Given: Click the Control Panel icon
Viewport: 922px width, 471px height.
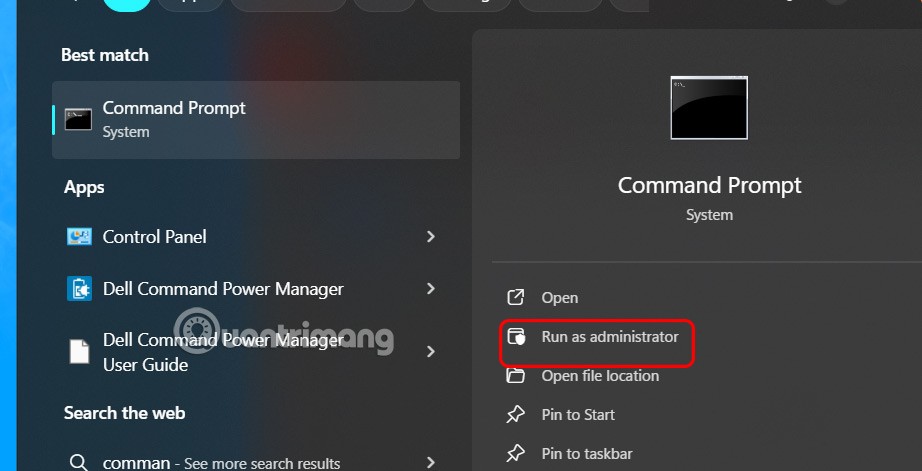Looking at the screenshot, I should (79, 237).
